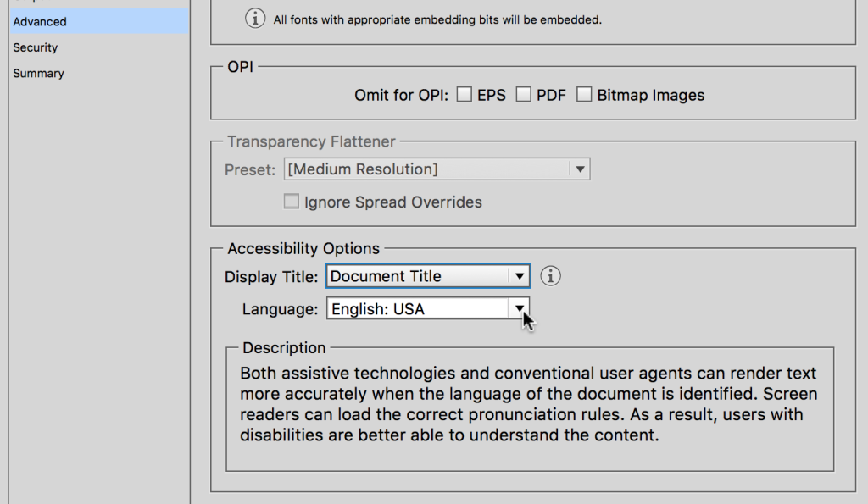The height and width of the screenshot is (504, 868).
Task: Open the Summary section from the sidebar
Action: tap(38, 74)
